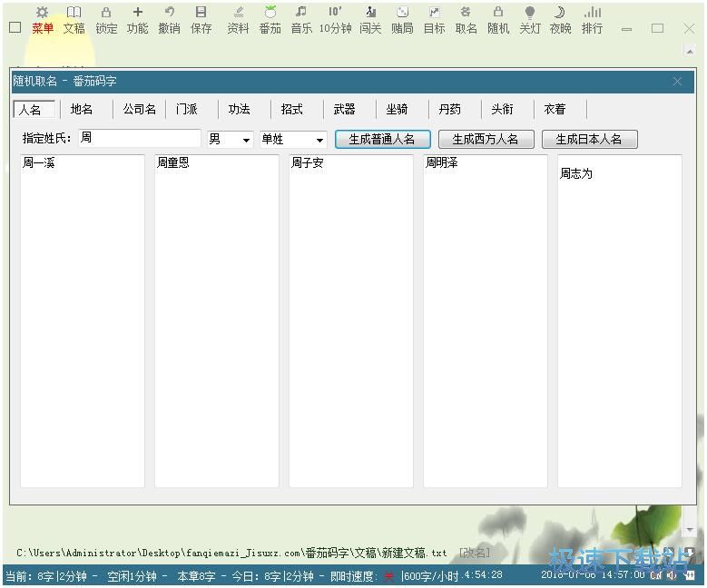The image size is (707, 588).
Task: Open the 菜单 gear menu icon
Action: pyautogui.click(x=42, y=13)
